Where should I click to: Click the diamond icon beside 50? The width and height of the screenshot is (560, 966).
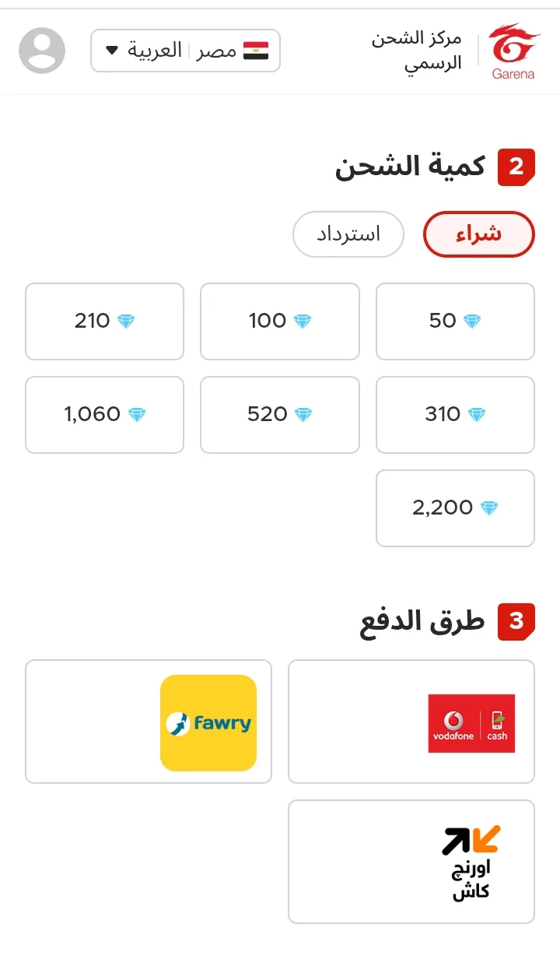(472, 321)
